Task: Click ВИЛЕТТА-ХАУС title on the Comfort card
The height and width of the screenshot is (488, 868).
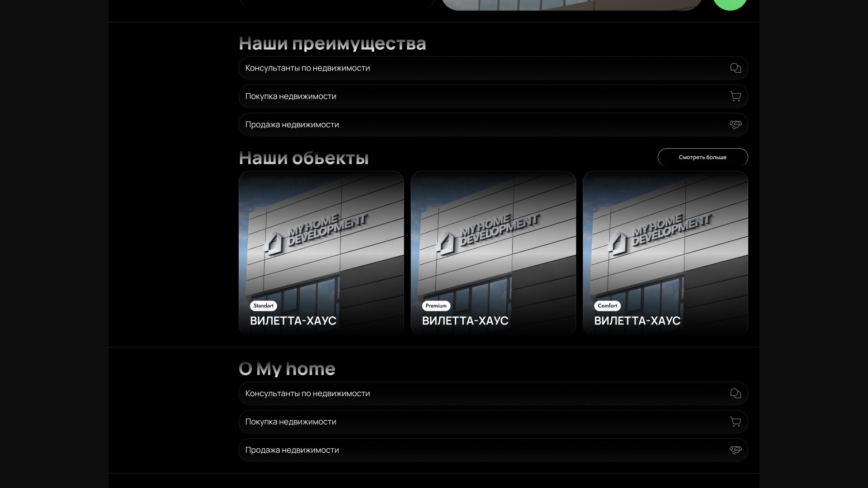Action: [x=637, y=321]
